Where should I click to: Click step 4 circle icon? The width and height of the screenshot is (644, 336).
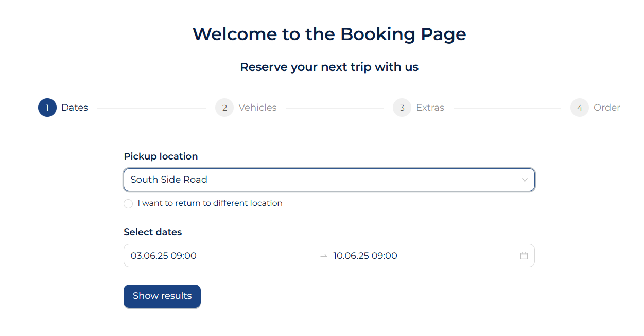pyautogui.click(x=580, y=108)
